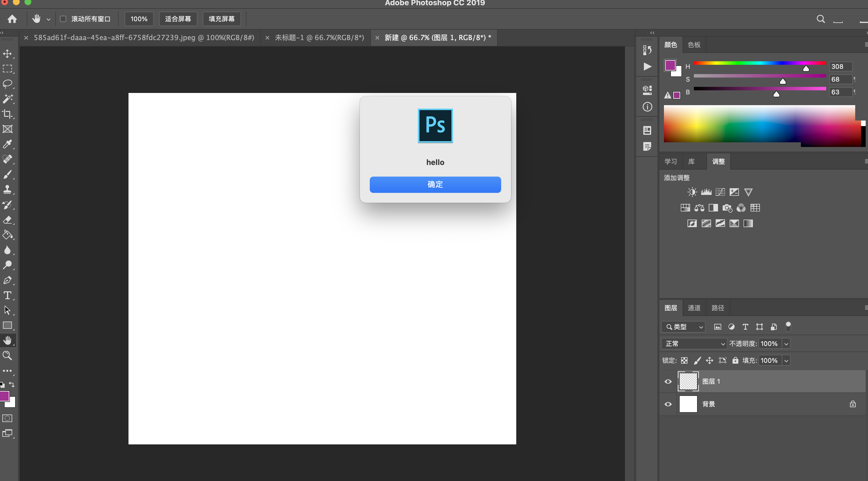Switch to the 学习 tab

pyautogui.click(x=671, y=161)
